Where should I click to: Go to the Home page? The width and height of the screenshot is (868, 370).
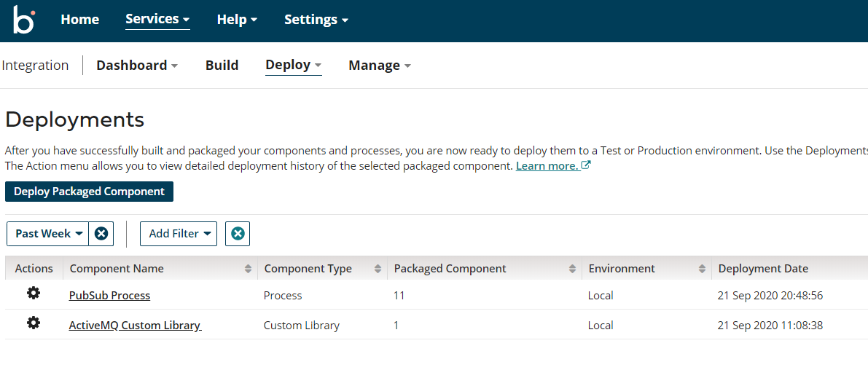(x=79, y=20)
